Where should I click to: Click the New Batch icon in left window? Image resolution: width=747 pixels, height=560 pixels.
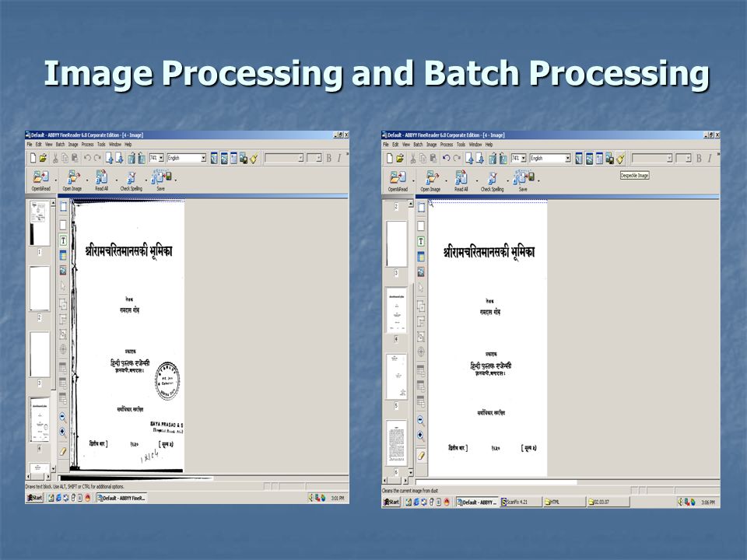coord(33,158)
